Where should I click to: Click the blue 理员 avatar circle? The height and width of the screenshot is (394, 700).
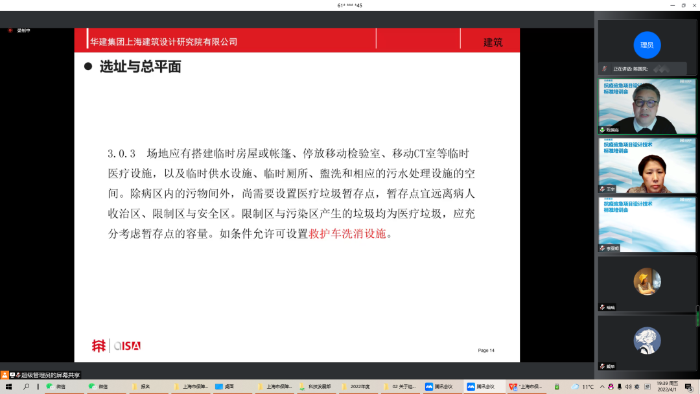[x=647, y=45]
